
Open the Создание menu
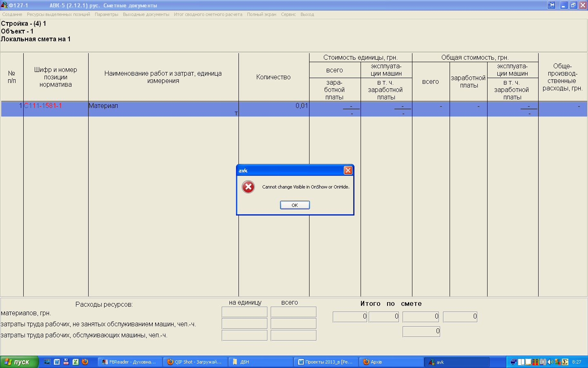click(x=12, y=14)
